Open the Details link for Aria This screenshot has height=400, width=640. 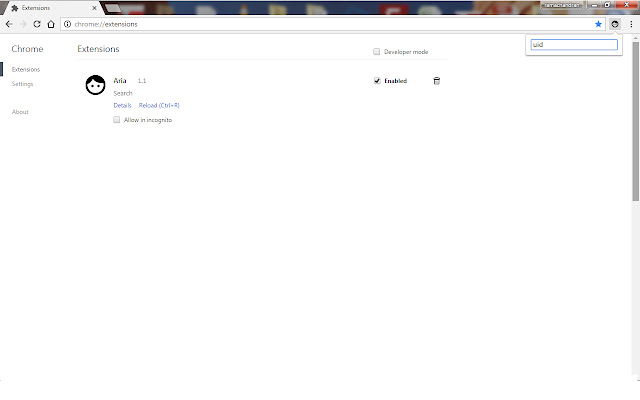coord(122,105)
